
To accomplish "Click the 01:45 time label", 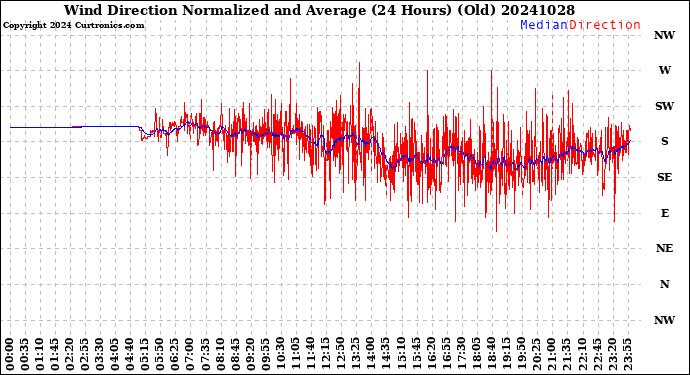I will (55, 355).
